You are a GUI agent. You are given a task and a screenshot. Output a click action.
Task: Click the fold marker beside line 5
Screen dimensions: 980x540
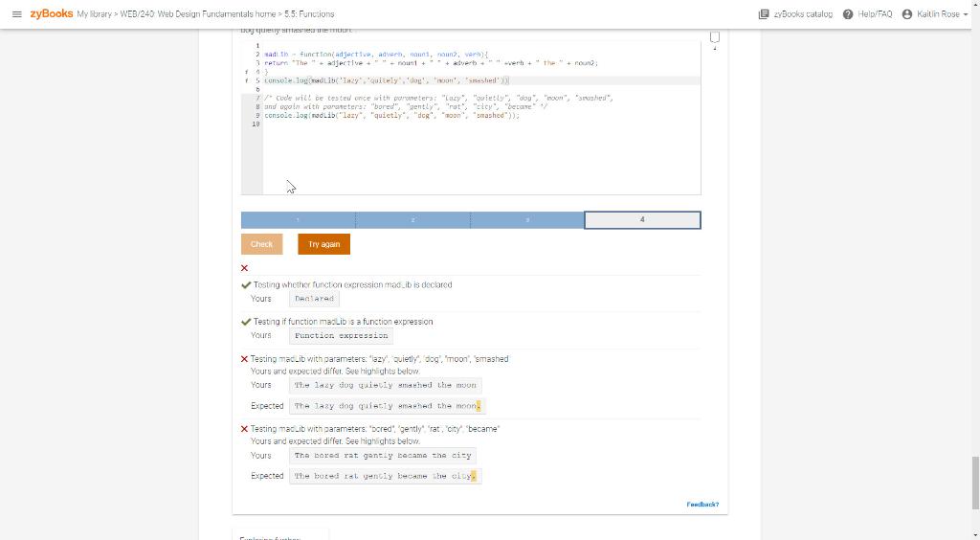tap(247, 80)
